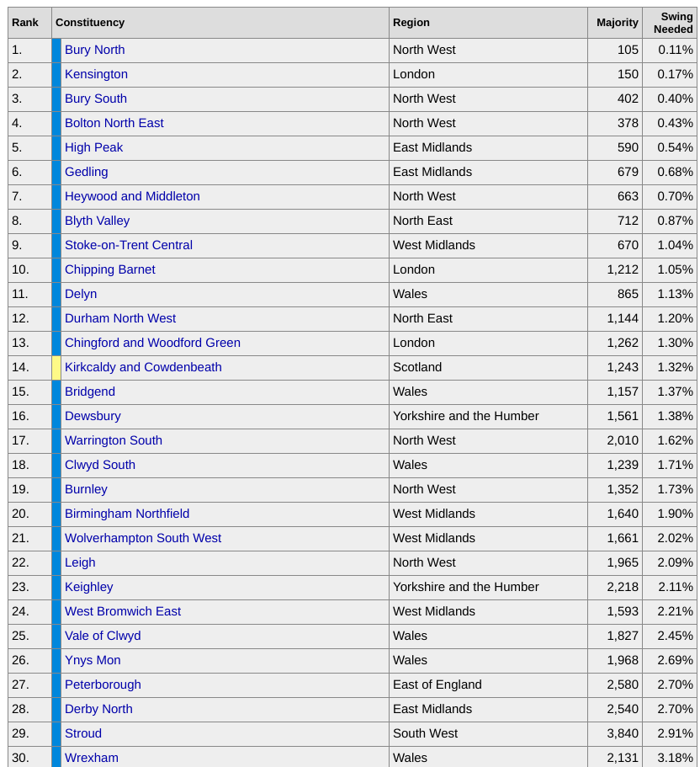Select the South West region cell
The width and height of the screenshot is (700, 767).
(488, 734)
